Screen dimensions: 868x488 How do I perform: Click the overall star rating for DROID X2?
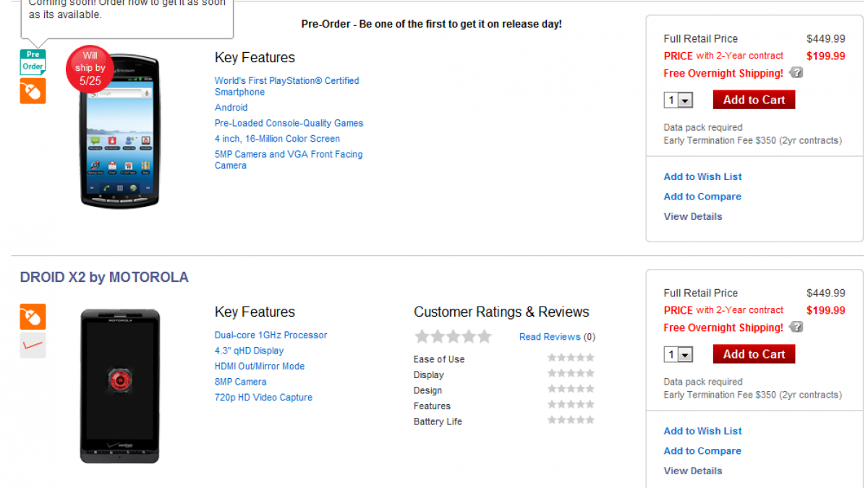tap(453, 336)
